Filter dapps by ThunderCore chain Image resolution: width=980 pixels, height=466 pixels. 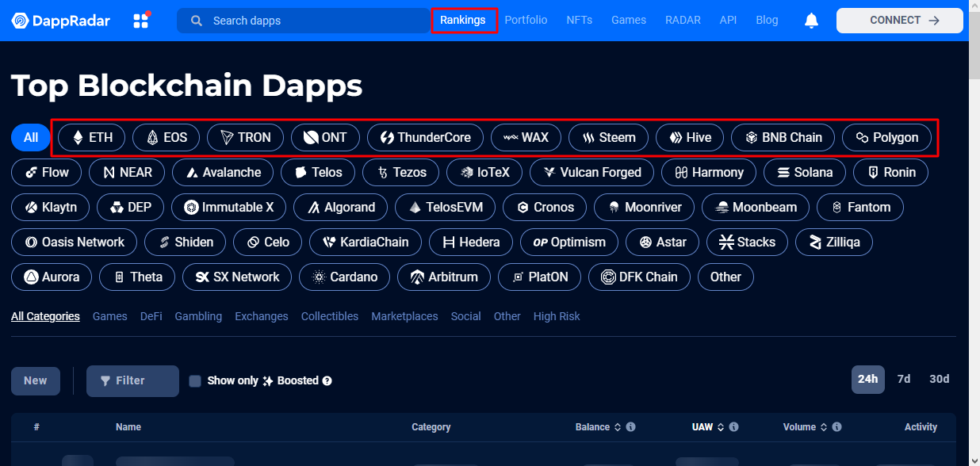[x=425, y=138]
